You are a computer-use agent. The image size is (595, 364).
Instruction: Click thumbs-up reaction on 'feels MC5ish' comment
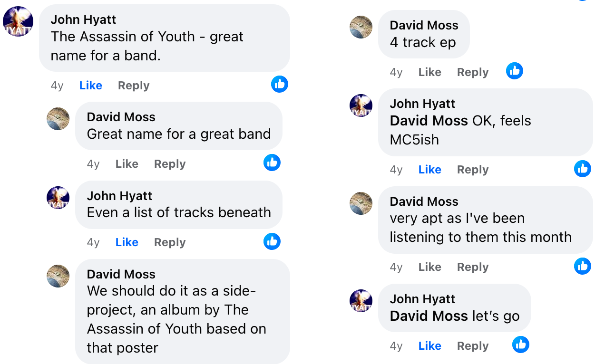(x=583, y=169)
